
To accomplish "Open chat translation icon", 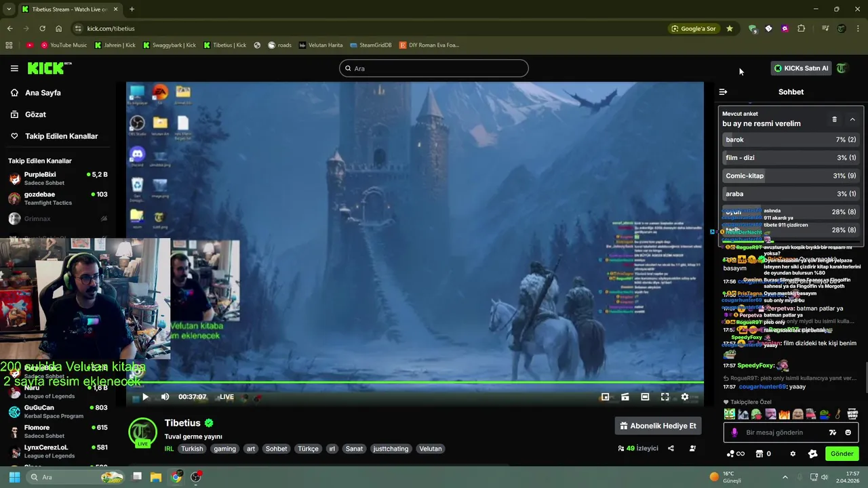I will point(833,432).
